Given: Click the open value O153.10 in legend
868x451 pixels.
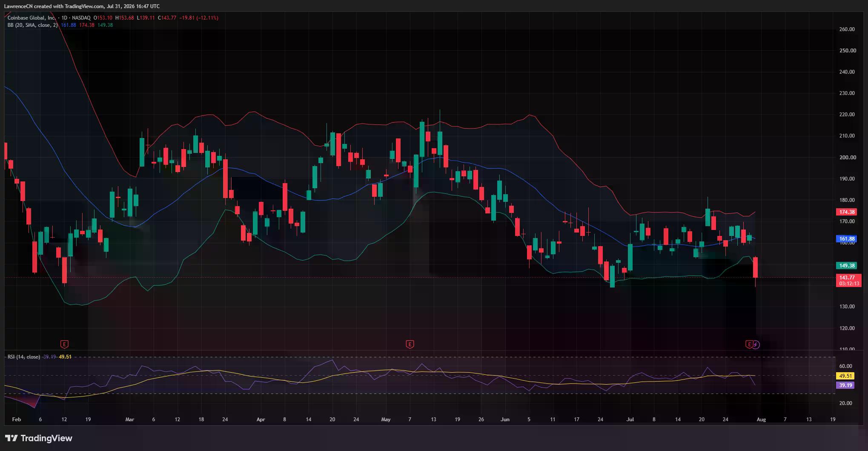Looking at the screenshot, I should click(103, 18).
